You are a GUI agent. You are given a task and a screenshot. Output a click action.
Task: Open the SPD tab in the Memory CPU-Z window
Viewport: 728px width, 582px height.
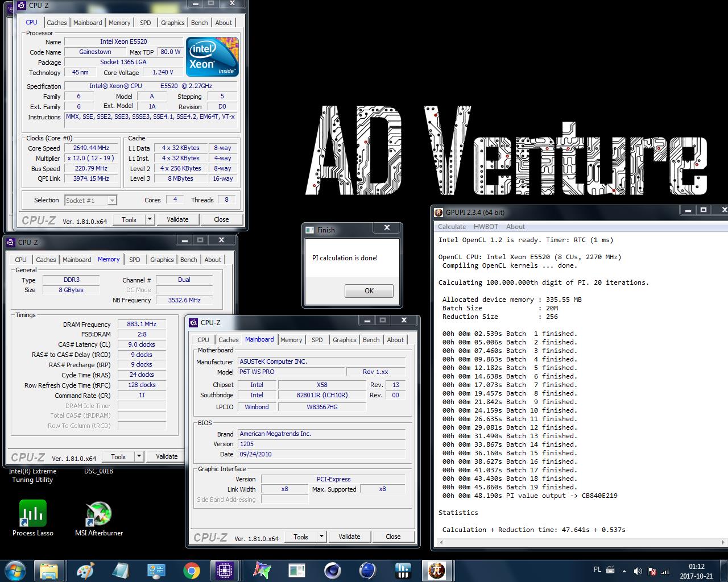click(134, 260)
